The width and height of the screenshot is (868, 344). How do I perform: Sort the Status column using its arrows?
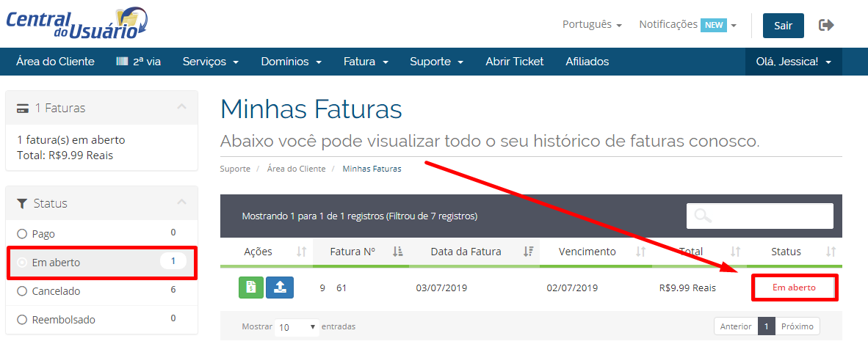[x=831, y=252]
